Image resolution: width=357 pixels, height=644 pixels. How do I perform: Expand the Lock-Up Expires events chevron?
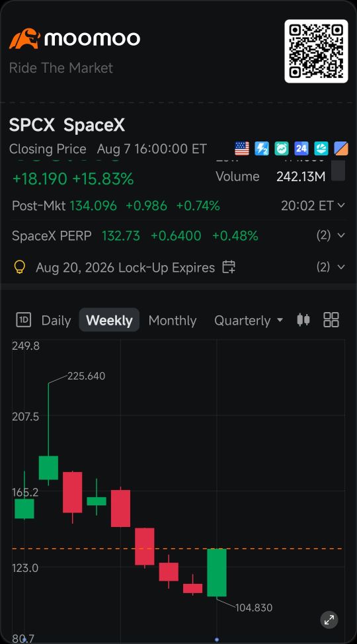[x=341, y=267]
